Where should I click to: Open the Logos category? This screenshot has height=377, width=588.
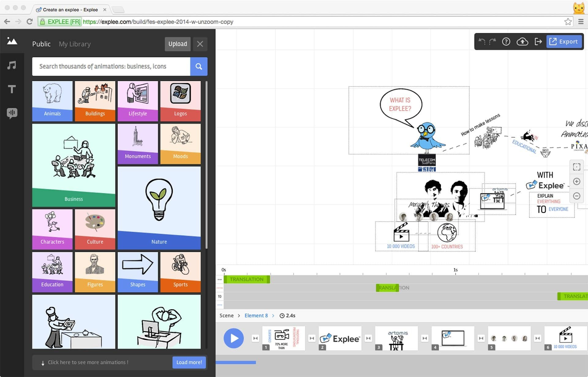[x=180, y=101]
